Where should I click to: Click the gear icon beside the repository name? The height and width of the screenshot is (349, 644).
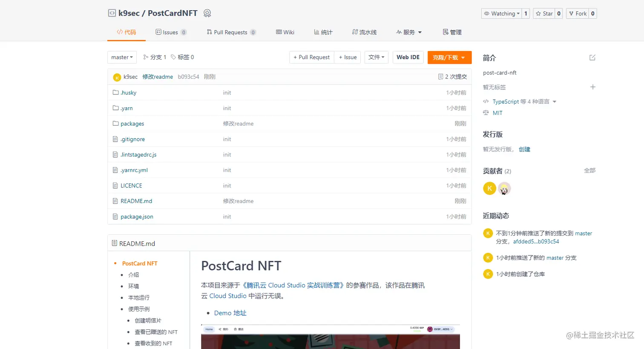click(207, 13)
